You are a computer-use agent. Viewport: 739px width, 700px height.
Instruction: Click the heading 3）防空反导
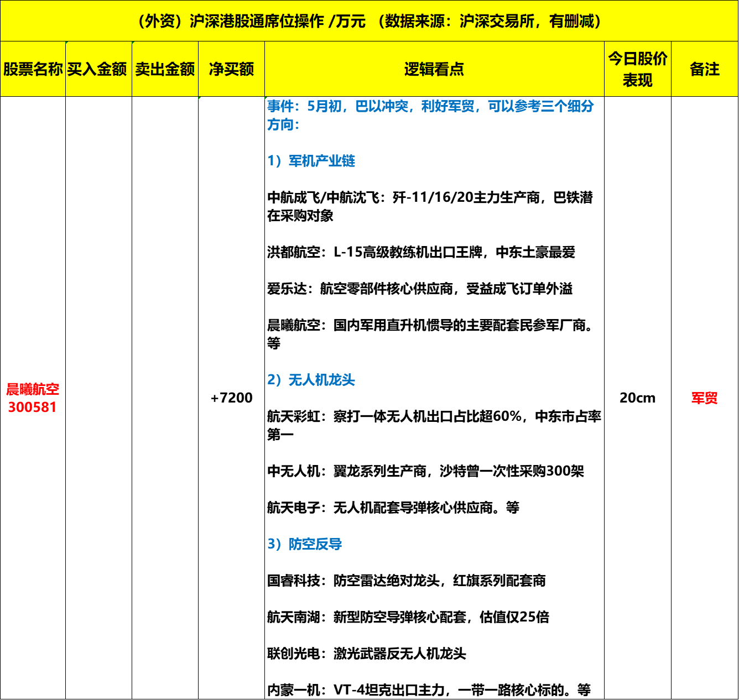305,544
